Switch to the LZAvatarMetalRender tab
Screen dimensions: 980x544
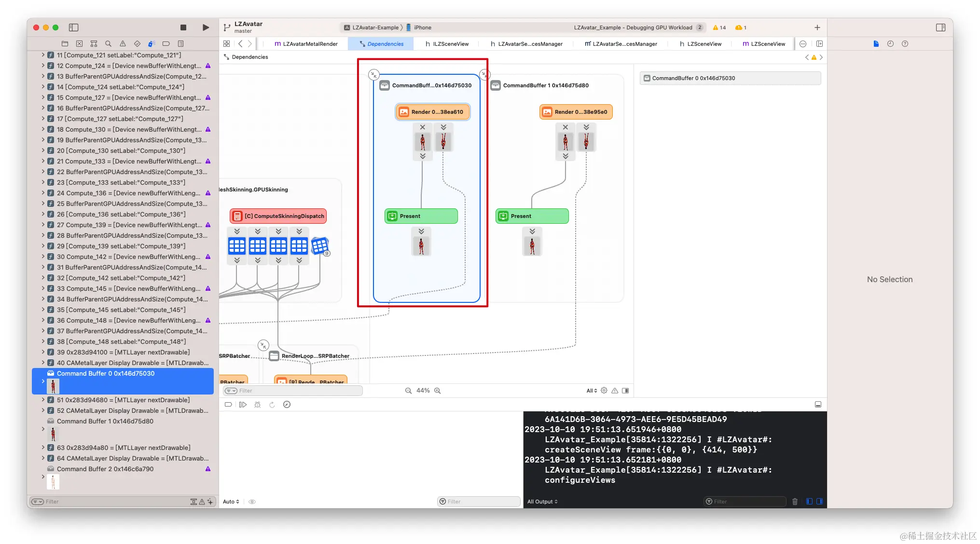point(306,44)
